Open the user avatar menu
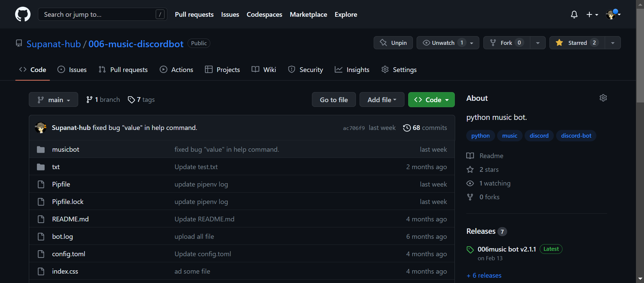 tap(613, 14)
